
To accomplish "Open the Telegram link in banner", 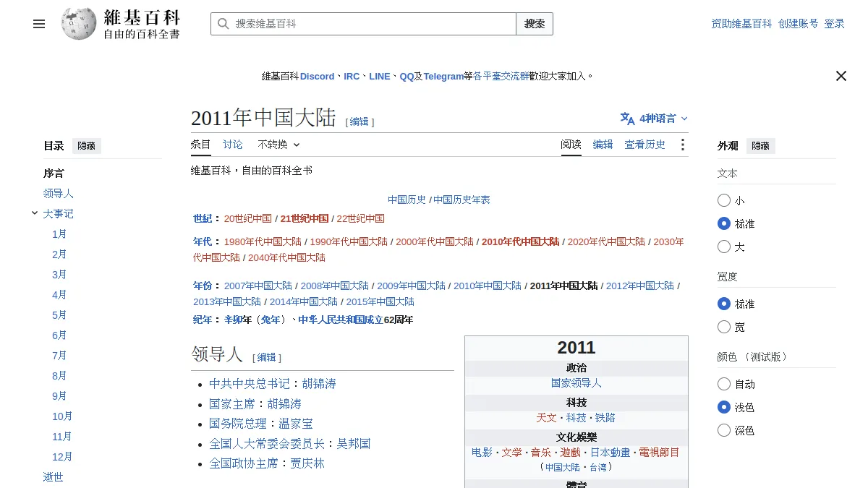I will pyautogui.click(x=443, y=76).
